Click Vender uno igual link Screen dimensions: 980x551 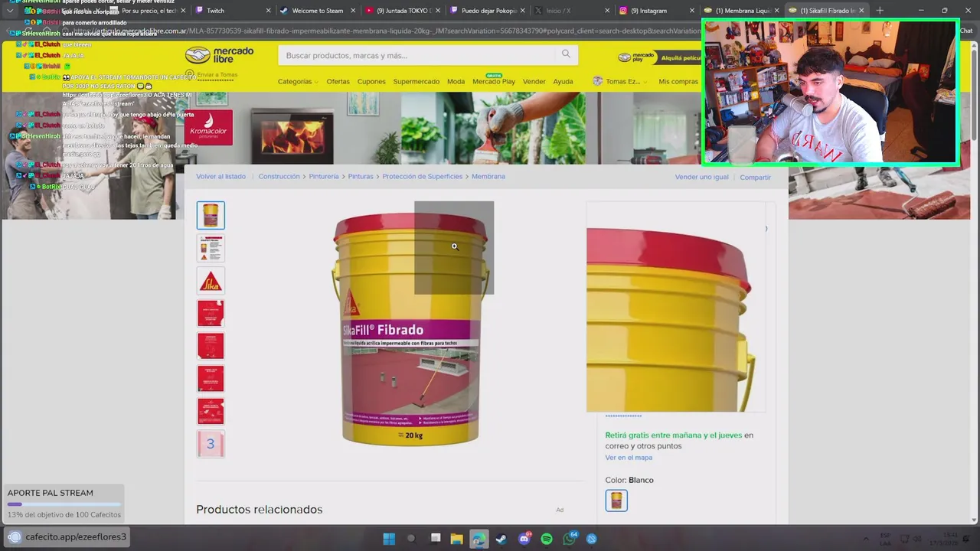(x=702, y=177)
